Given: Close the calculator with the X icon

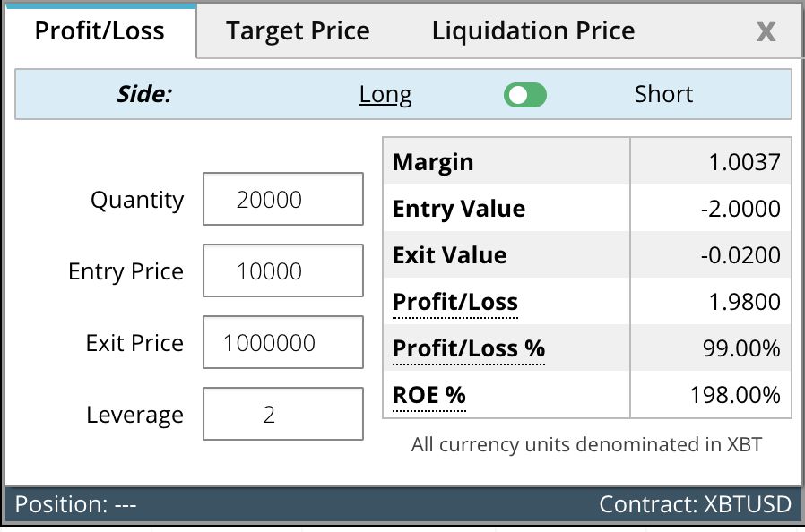Looking at the screenshot, I should click(766, 32).
